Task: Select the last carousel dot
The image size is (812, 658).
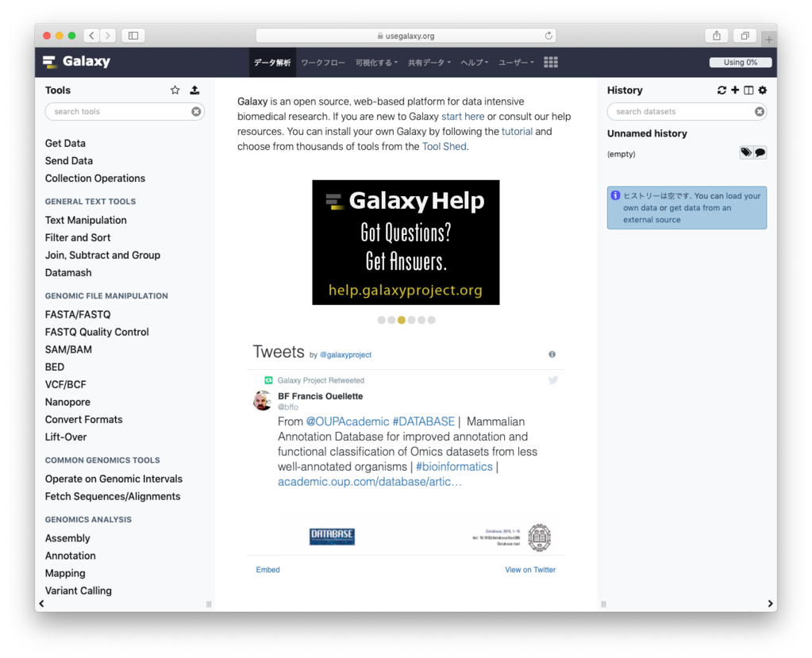Action: (x=431, y=320)
